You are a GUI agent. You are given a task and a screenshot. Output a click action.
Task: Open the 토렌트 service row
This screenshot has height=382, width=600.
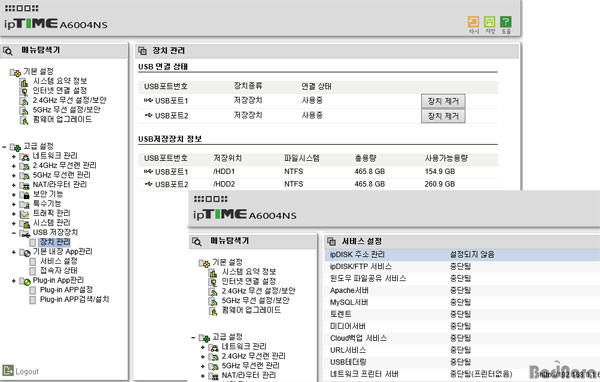pyautogui.click(x=463, y=314)
